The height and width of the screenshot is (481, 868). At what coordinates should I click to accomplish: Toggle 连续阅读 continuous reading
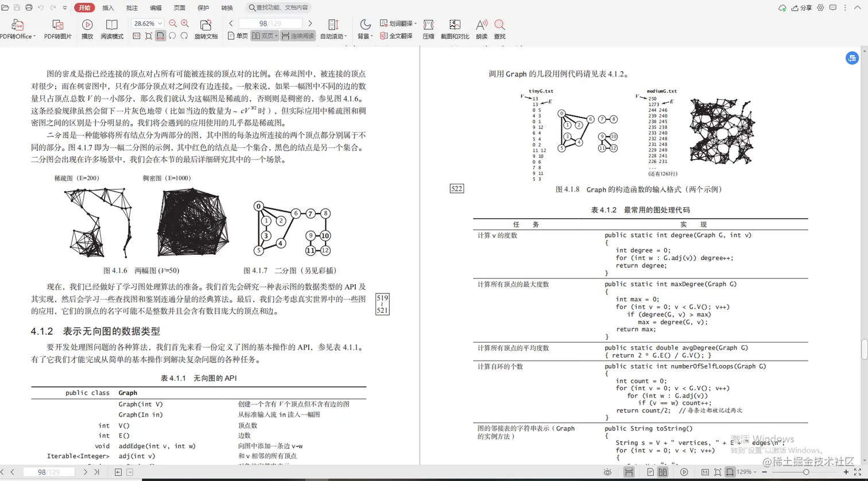pos(298,36)
